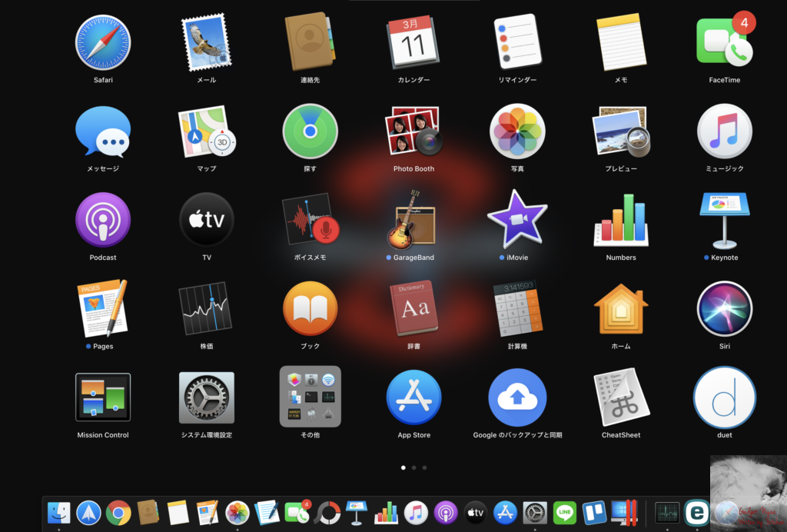Open メモ in the Launchpad grid
The image size is (787, 532).
click(x=621, y=42)
